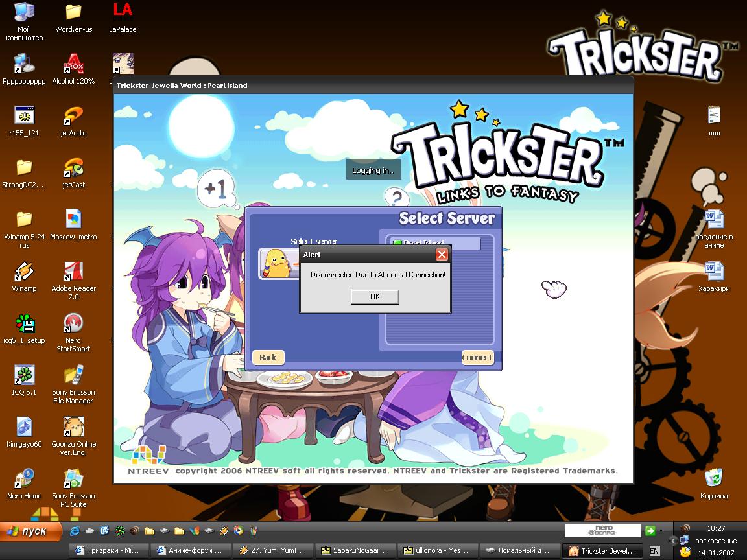Switch to the Призраки browser taskbar window
Image resolution: width=747 pixels, height=560 pixels.
[x=109, y=550]
